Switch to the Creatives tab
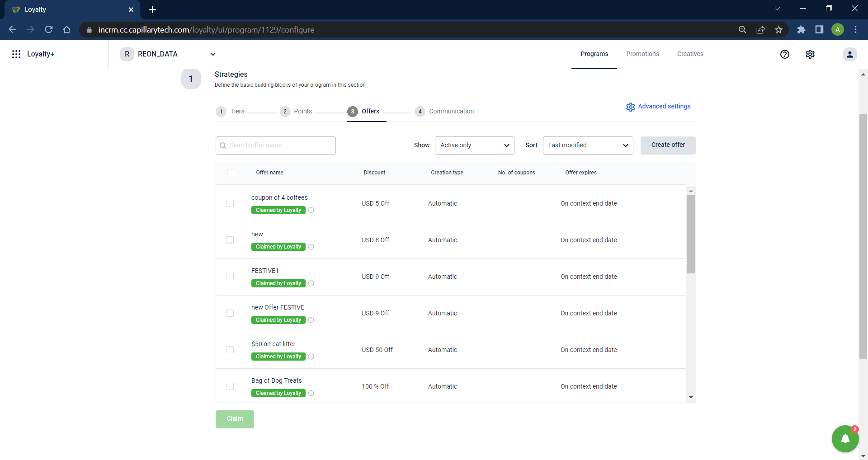The image size is (868, 460). pos(690,54)
